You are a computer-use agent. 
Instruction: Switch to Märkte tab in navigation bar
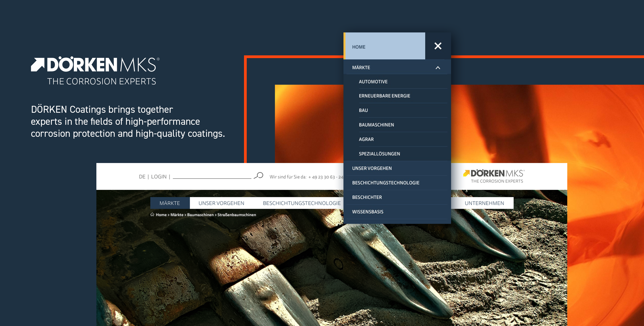[170, 203]
